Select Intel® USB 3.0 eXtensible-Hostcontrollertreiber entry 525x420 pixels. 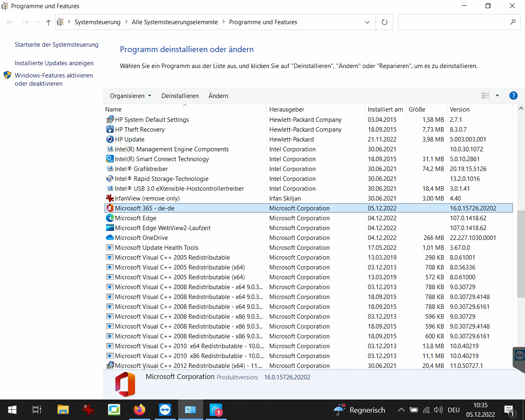[309, 189]
